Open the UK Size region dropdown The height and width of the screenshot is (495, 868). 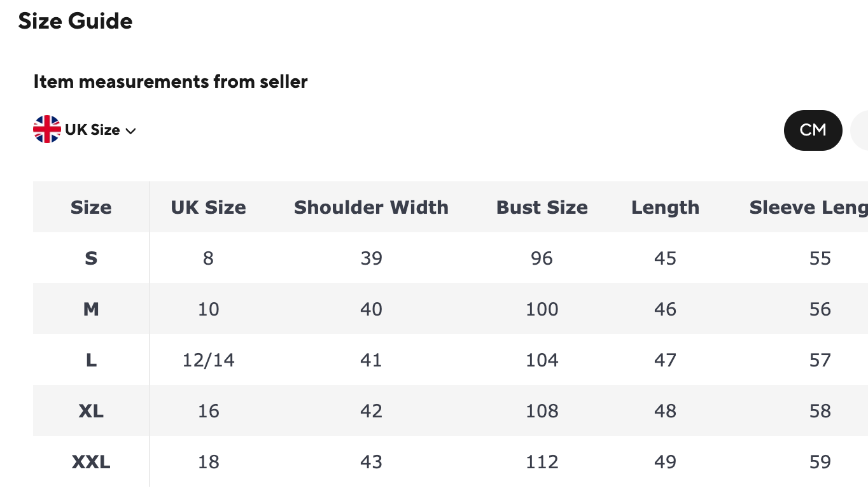tap(92, 130)
